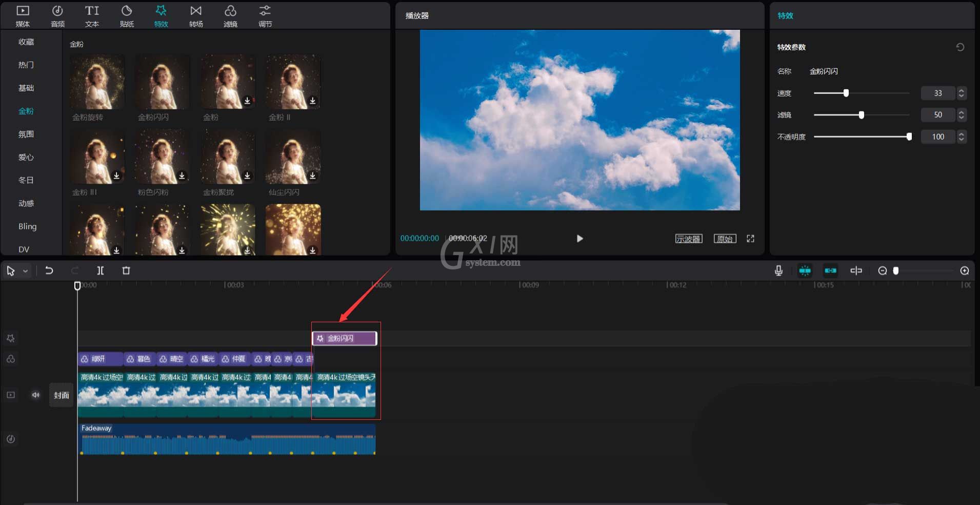Select the 氛围 effect category
The height and width of the screenshot is (505, 980).
click(x=26, y=134)
